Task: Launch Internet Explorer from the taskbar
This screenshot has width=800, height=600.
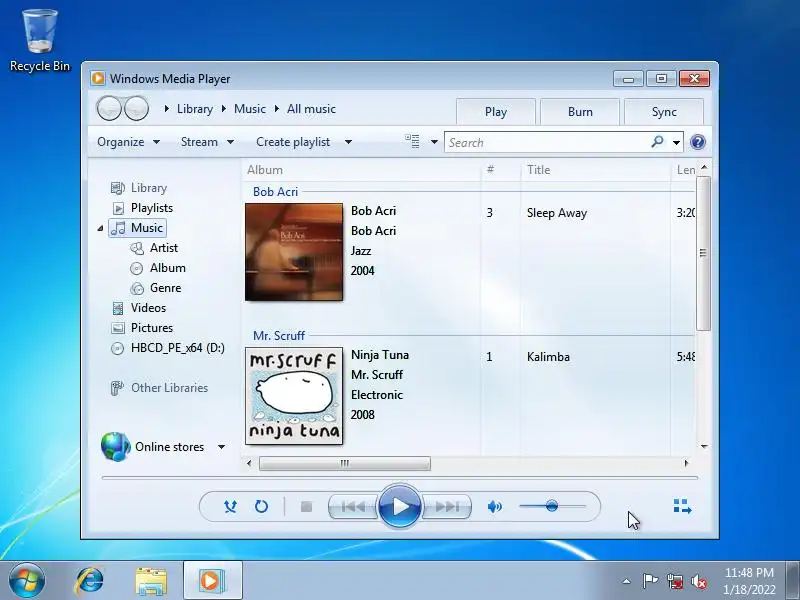Action: [89, 581]
